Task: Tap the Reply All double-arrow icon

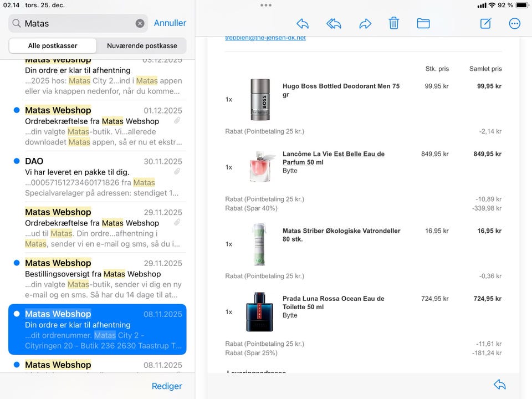Action: point(334,23)
